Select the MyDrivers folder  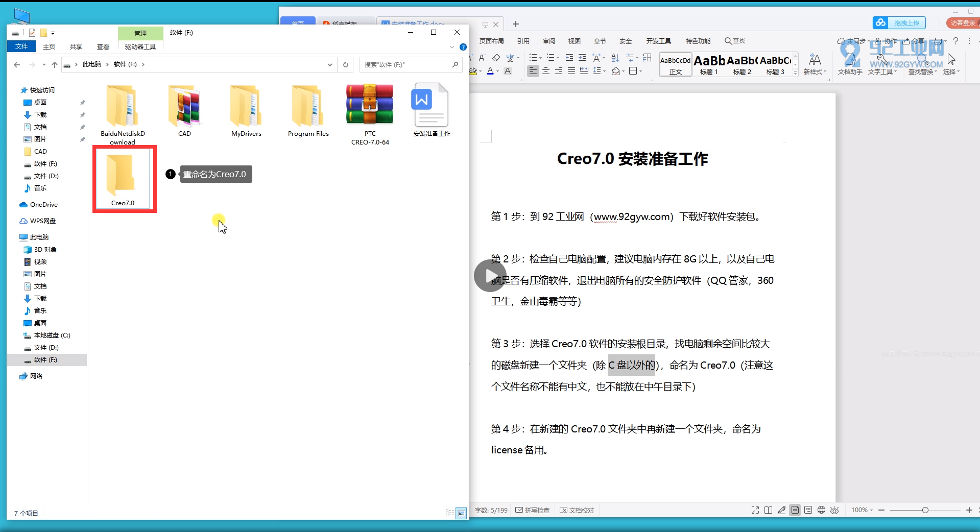246,111
